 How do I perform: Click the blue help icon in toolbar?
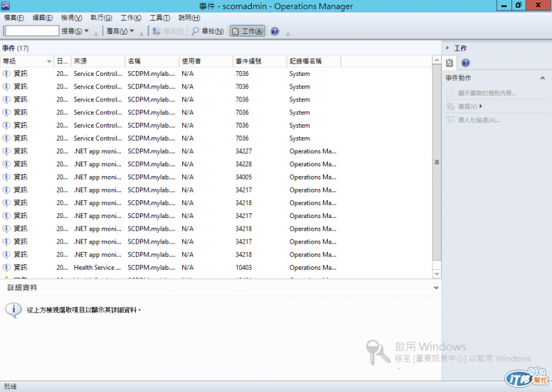[275, 31]
